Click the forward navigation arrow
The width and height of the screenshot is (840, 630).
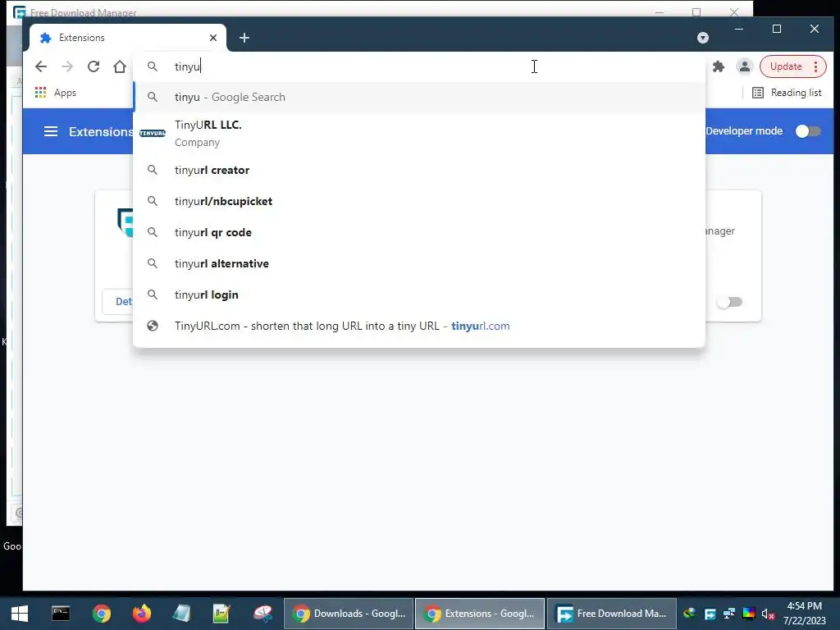click(x=67, y=66)
